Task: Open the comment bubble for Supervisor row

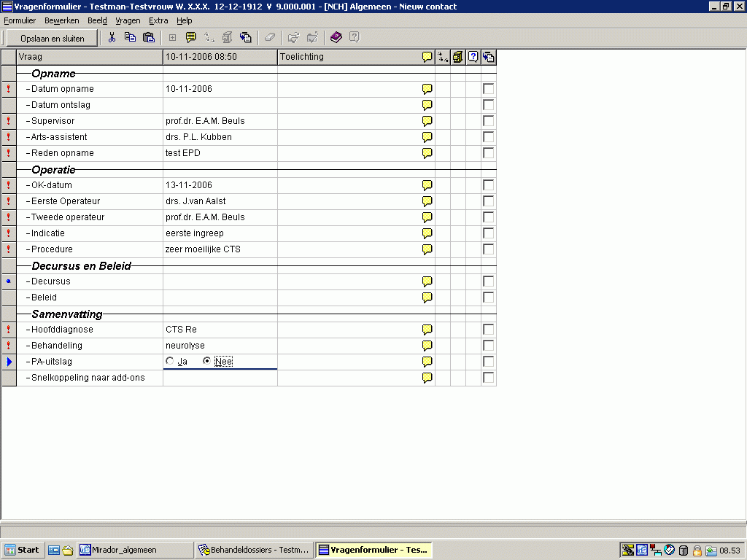Action: point(427,121)
